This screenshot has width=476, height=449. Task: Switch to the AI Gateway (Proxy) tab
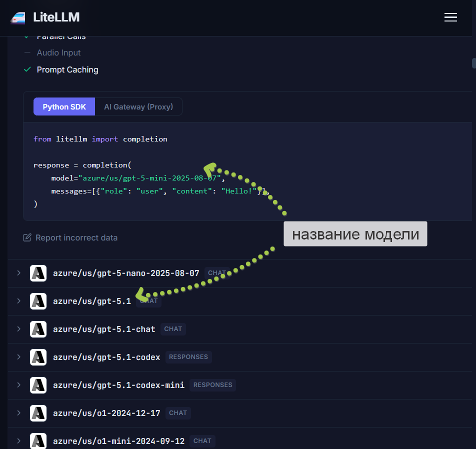click(138, 106)
